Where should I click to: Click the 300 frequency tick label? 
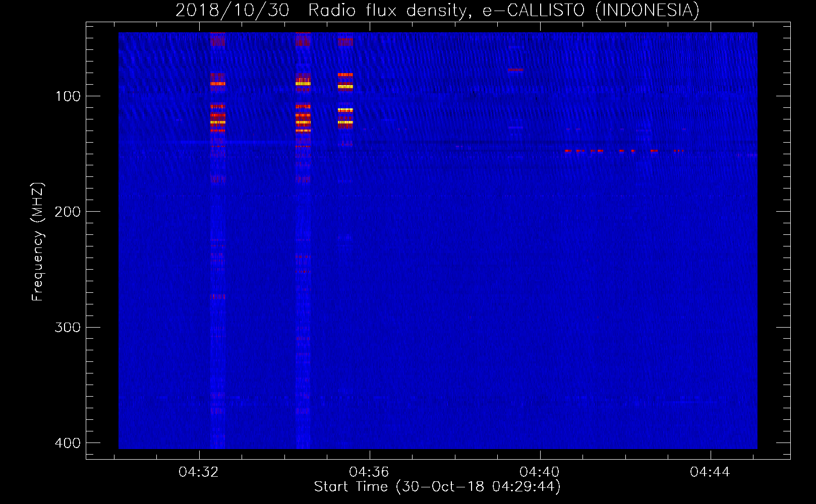68,328
